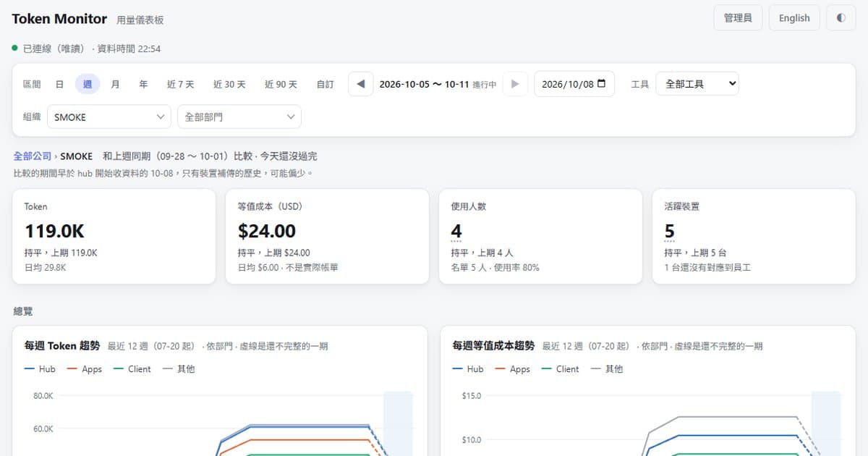Toggle 其他 series in cost trend legend
Viewport: 868px width, 456px height.
pyautogui.click(x=607, y=369)
